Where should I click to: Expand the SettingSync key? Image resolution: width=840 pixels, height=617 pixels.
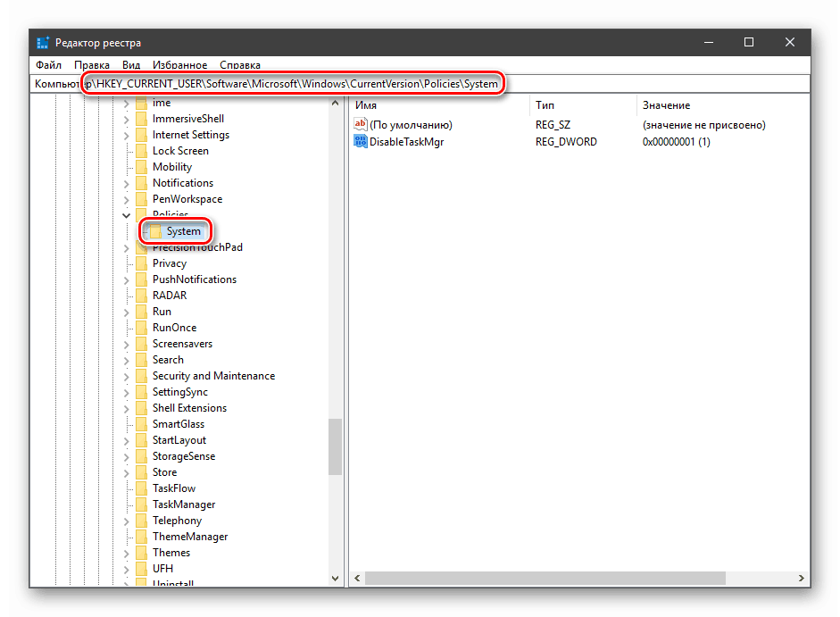(x=127, y=392)
